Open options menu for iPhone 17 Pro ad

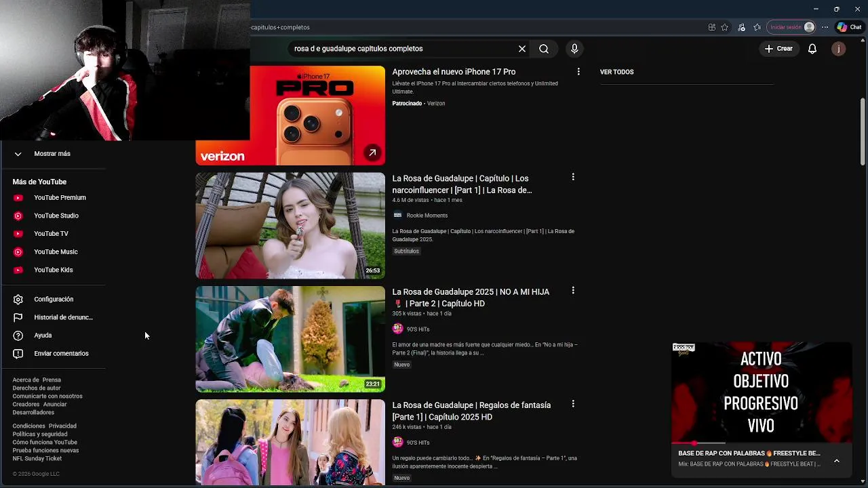click(578, 72)
